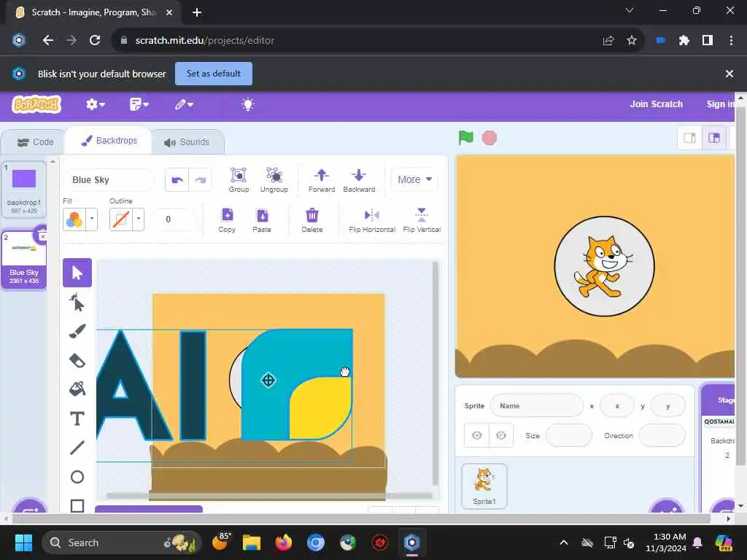Image resolution: width=747 pixels, height=560 pixels.
Task: Open the Windows Start menu
Action: point(23,542)
